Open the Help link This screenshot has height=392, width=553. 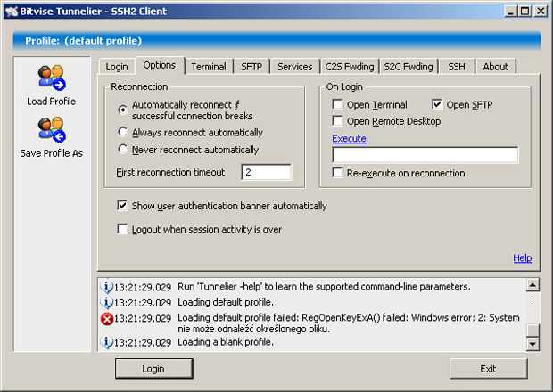[x=522, y=258]
